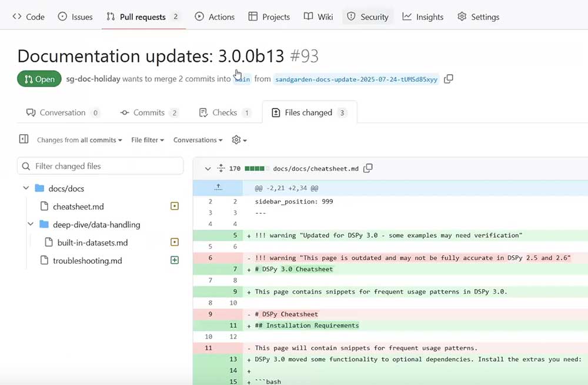
Task: Click the pull request title text
Action: click(x=151, y=56)
